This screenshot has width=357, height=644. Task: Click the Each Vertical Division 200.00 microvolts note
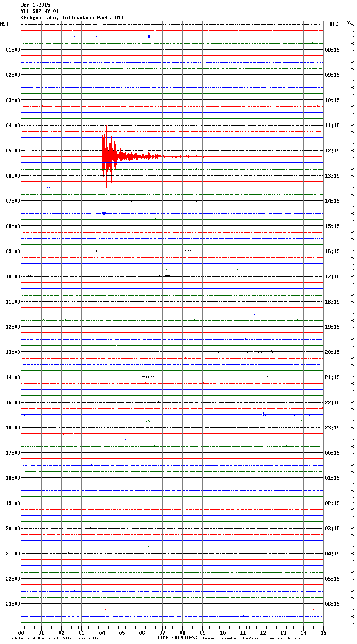53,638
